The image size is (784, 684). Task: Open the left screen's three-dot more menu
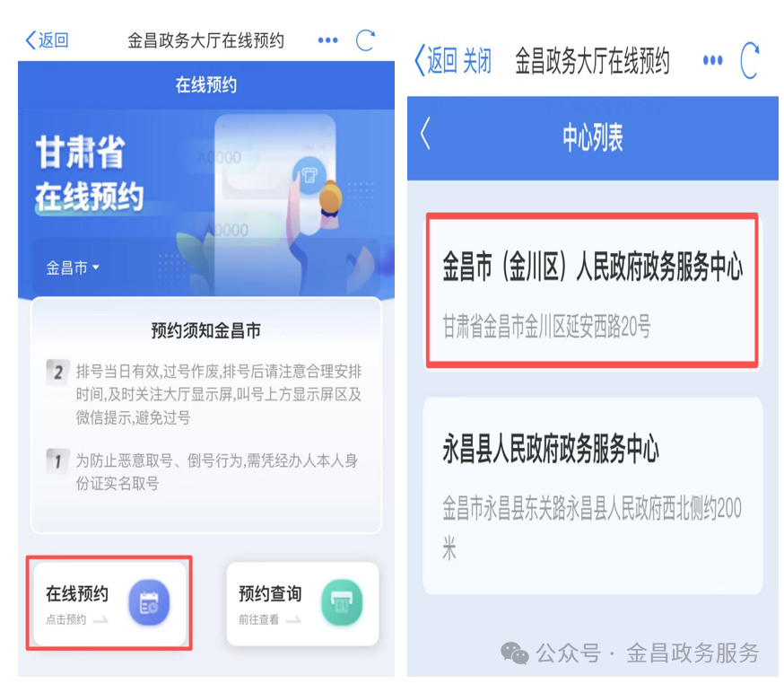coord(328,40)
